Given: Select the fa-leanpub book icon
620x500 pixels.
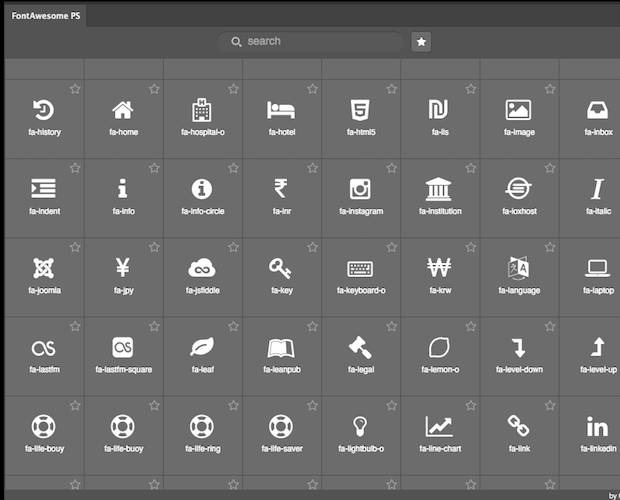Looking at the screenshot, I should click(281, 348).
